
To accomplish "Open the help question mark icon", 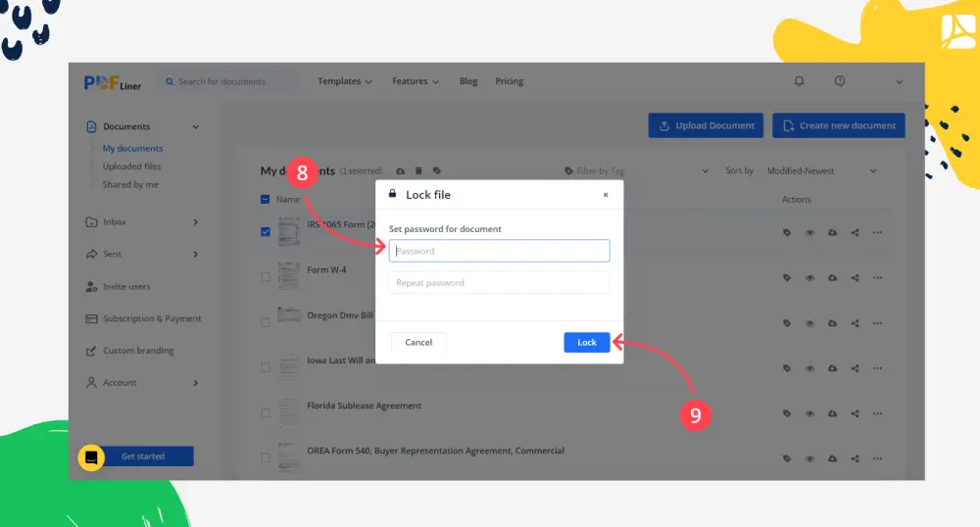I will 840,81.
